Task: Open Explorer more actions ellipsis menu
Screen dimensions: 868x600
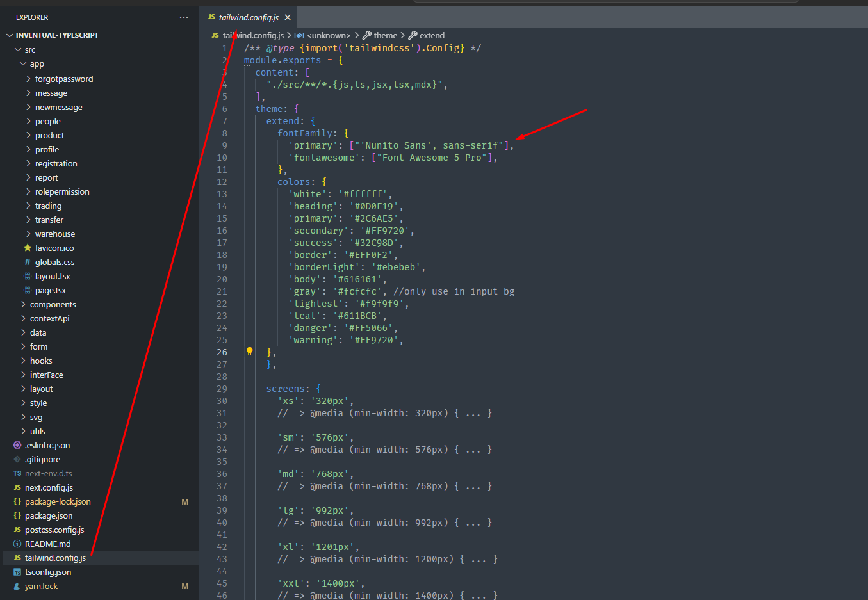Action: (184, 17)
